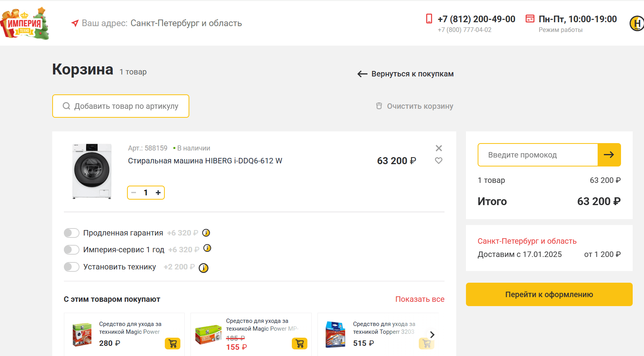
Task: Open the Санкт-Петербург и область address selector
Action: click(186, 23)
